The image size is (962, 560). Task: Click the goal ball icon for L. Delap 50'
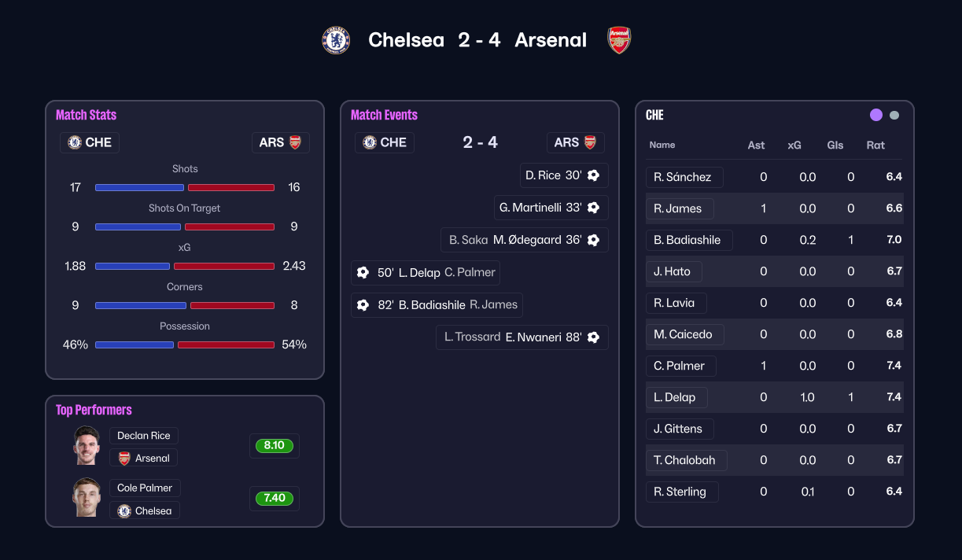[x=363, y=273]
